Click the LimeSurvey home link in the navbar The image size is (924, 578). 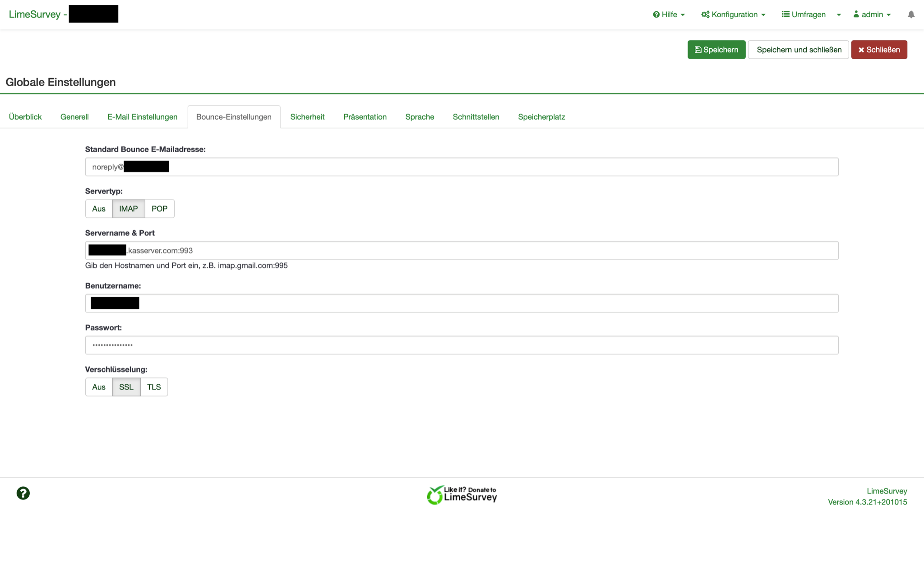click(35, 14)
